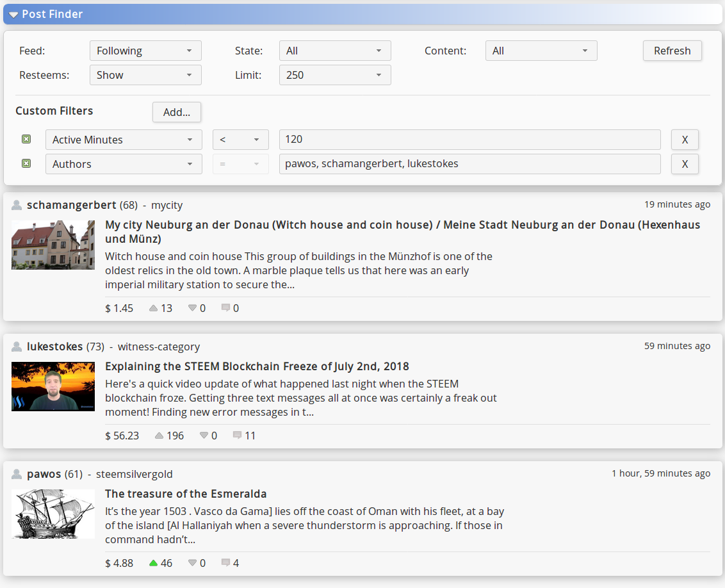Upvote the Neuburg an der Donau post
Viewport: 725px width, 588px height.
click(x=154, y=308)
